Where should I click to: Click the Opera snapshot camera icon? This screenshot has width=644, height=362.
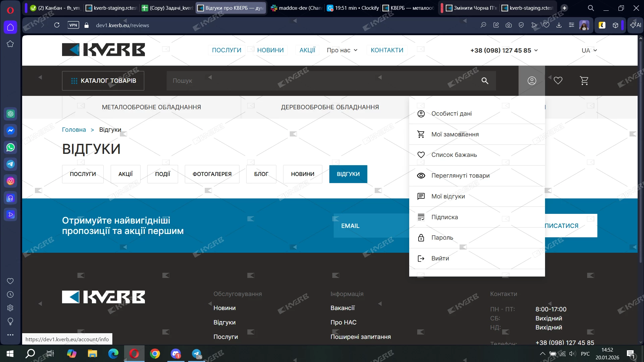(x=508, y=25)
